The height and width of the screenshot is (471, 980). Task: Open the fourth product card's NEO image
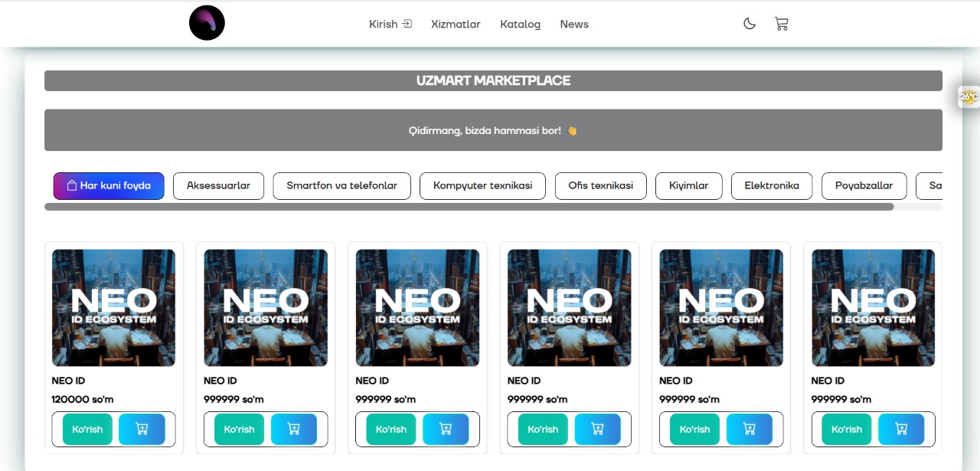tap(569, 308)
